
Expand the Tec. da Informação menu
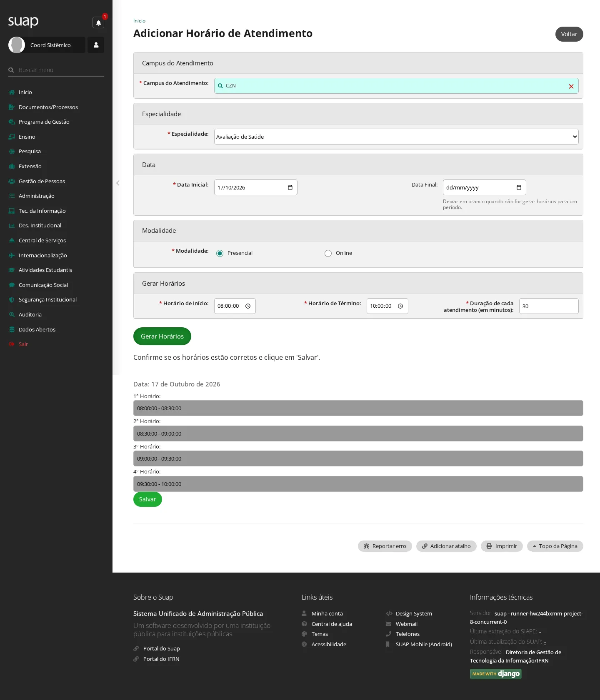coord(42,211)
